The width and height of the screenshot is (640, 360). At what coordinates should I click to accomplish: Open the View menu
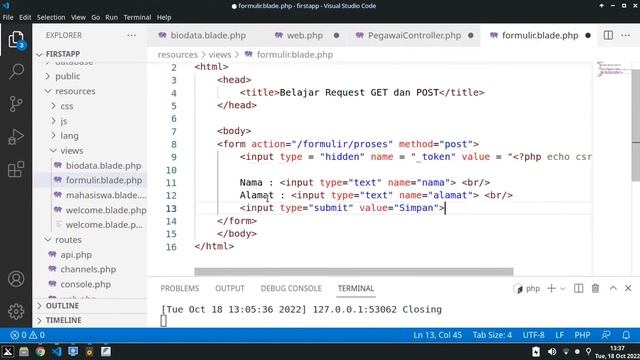(x=78, y=17)
